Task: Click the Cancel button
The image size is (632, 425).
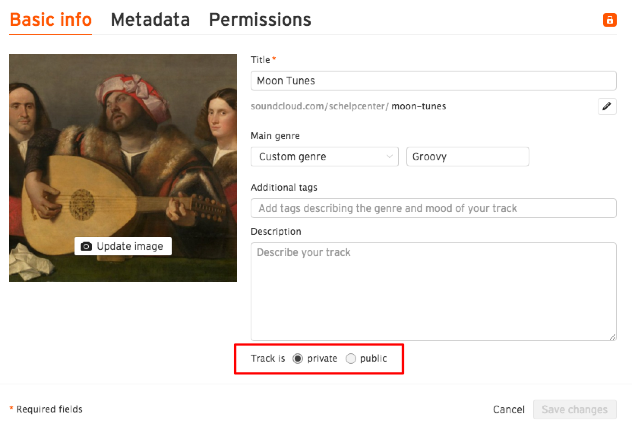Action: coord(509,410)
